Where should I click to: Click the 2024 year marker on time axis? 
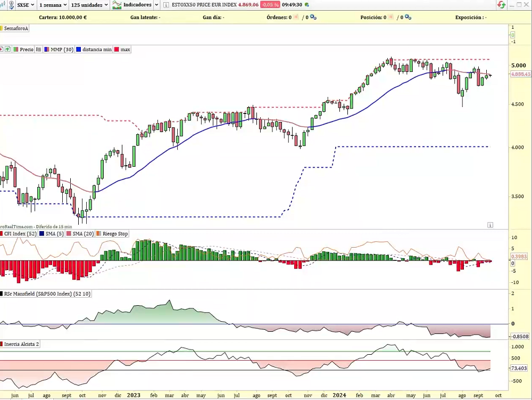339,395
